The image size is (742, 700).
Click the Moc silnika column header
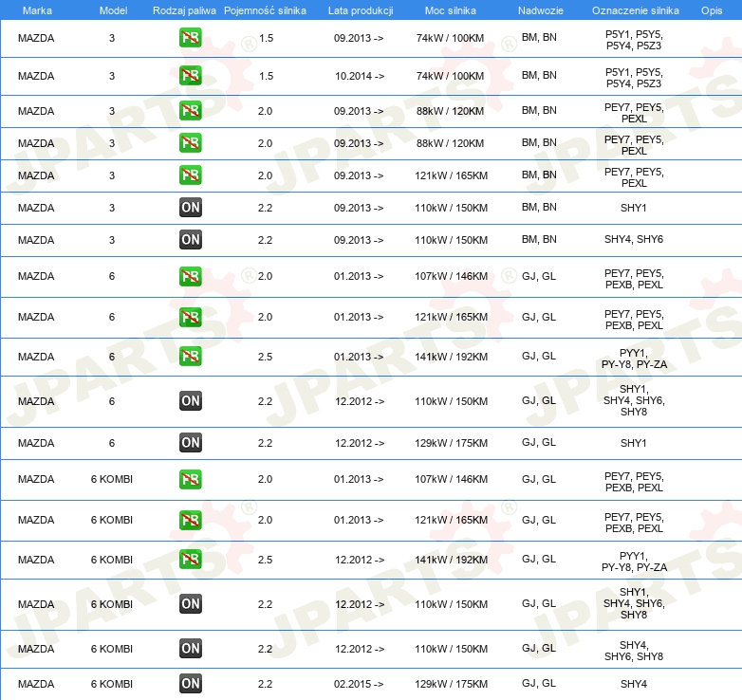tap(450, 10)
